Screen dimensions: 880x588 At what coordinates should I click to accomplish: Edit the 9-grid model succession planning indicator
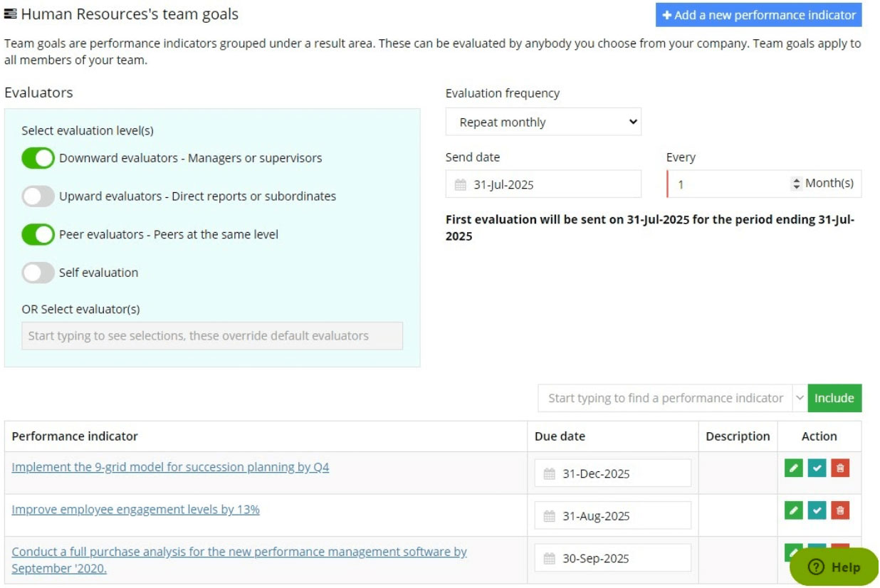click(793, 468)
